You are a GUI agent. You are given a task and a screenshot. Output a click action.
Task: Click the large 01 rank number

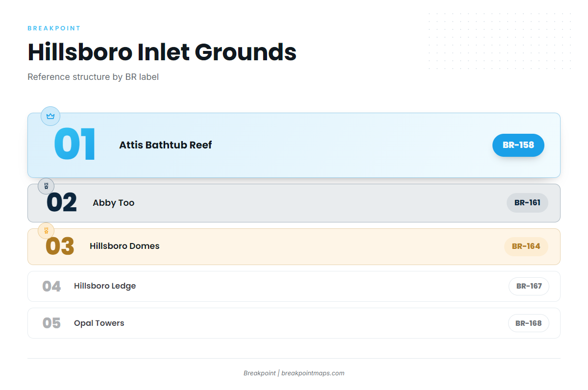coord(74,145)
